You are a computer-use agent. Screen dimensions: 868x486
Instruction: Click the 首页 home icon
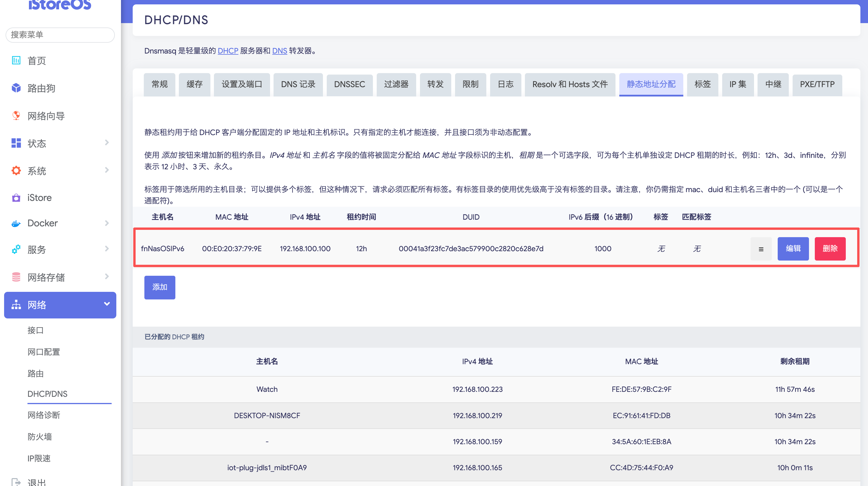[16, 61]
